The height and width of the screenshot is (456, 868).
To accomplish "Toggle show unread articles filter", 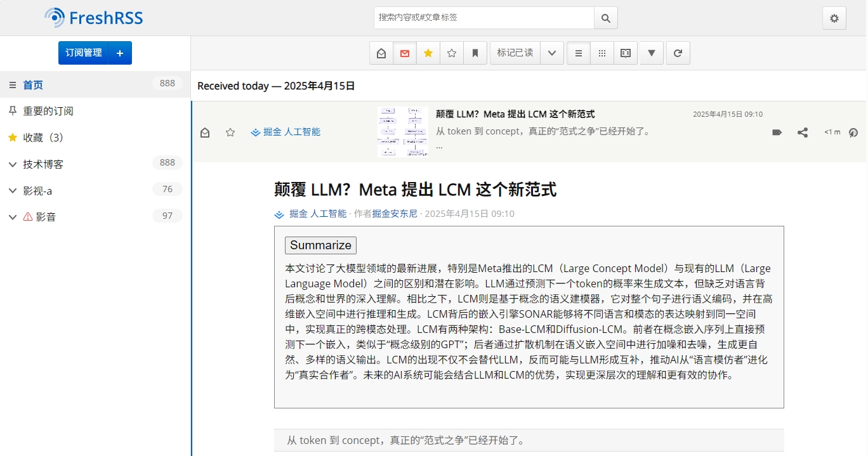I will click(x=405, y=53).
